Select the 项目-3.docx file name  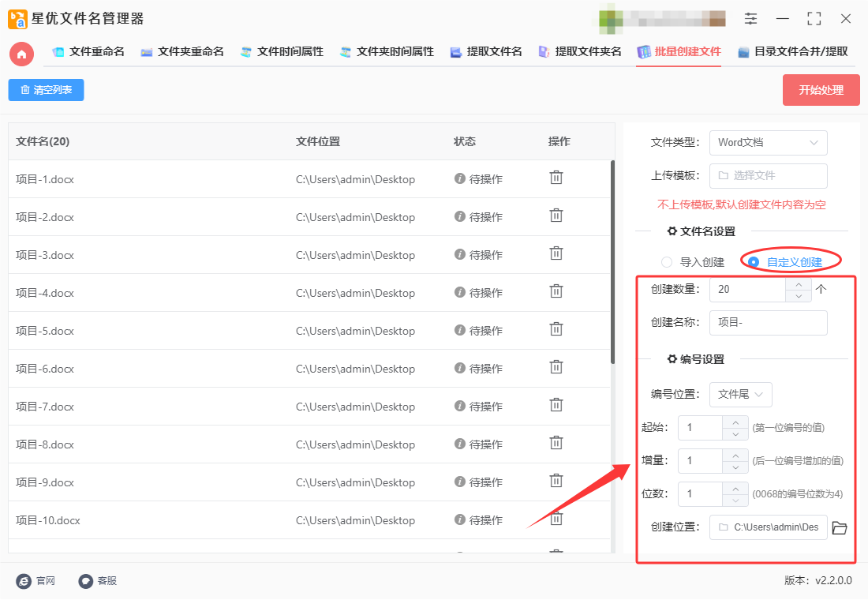coord(45,255)
